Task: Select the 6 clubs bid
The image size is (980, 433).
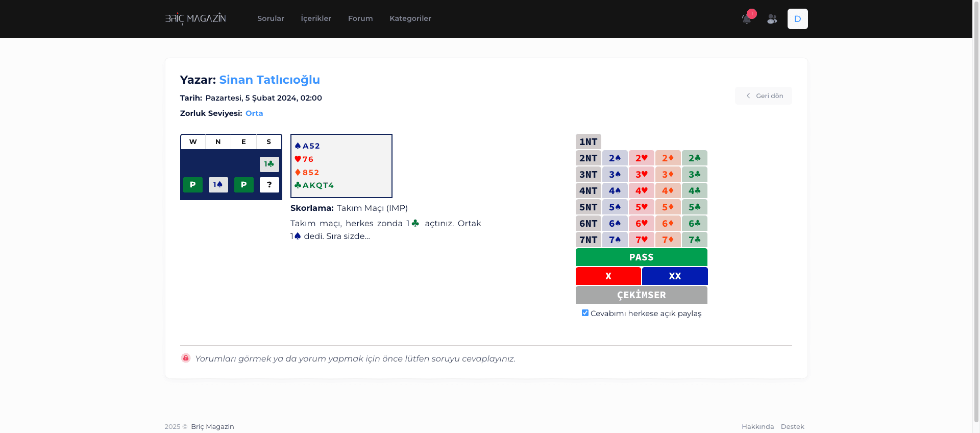Action: point(695,223)
